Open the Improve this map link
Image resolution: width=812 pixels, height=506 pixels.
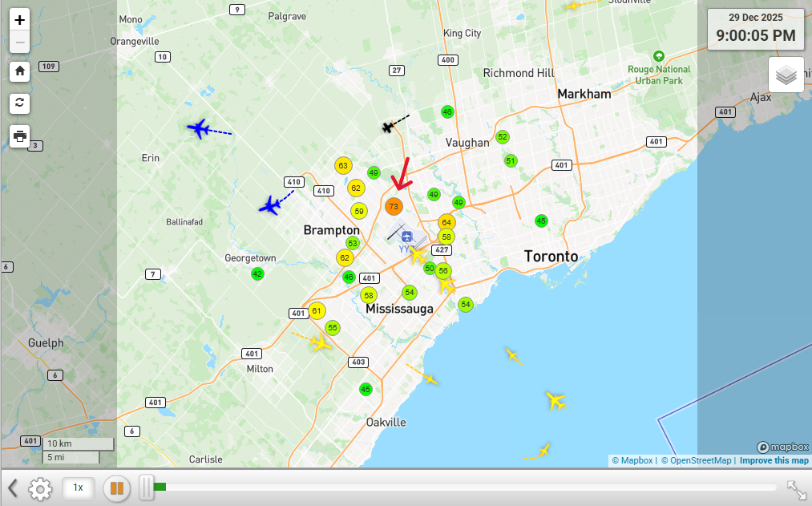774,460
